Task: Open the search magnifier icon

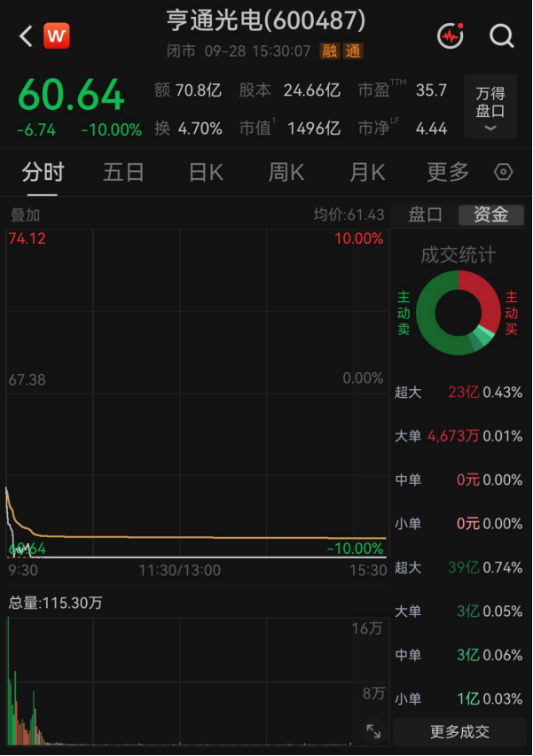Action: (x=502, y=36)
